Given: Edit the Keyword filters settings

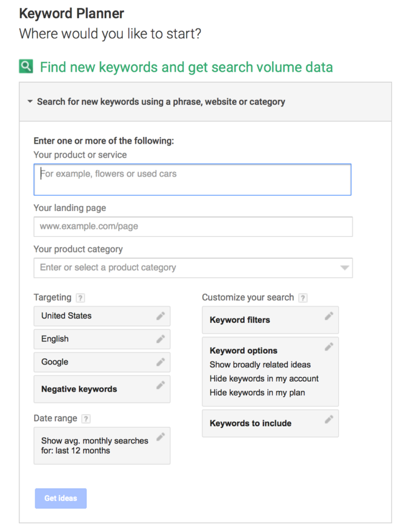Looking at the screenshot, I should [329, 316].
